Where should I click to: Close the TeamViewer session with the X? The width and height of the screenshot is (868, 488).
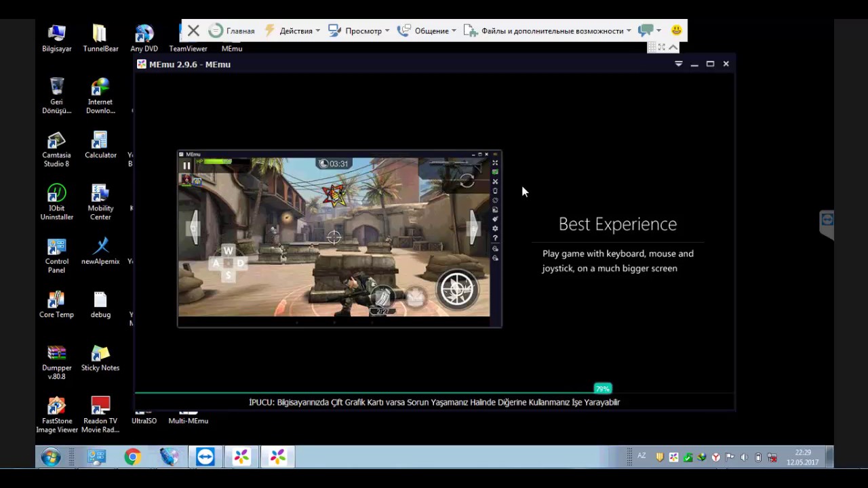pos(193,30)
